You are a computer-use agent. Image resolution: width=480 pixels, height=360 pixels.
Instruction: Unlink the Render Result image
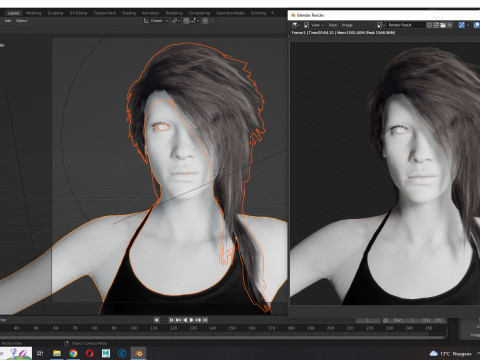point(450,25)
